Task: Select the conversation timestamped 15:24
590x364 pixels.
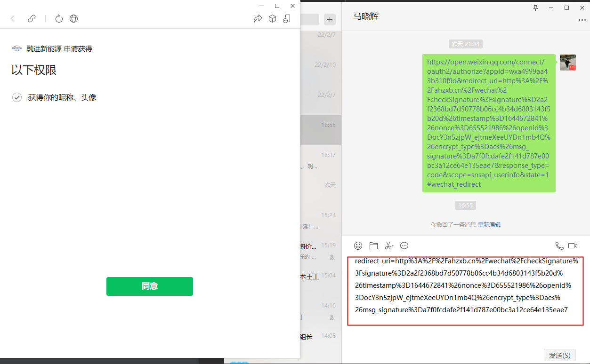Action: tap(321, 221)
